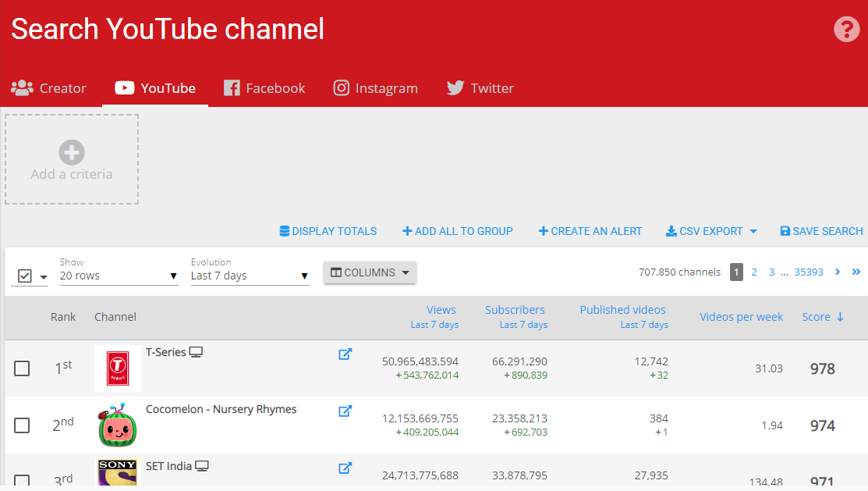Click the plus icon to add a criteria
The image size is (868, 491).
point(72,152)
